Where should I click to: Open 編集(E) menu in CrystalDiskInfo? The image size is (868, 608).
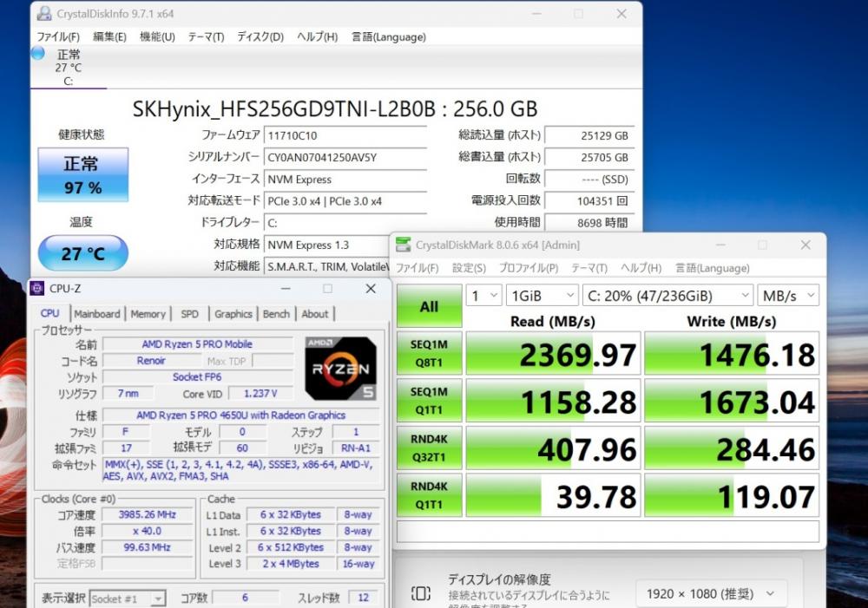click(109, 37)
